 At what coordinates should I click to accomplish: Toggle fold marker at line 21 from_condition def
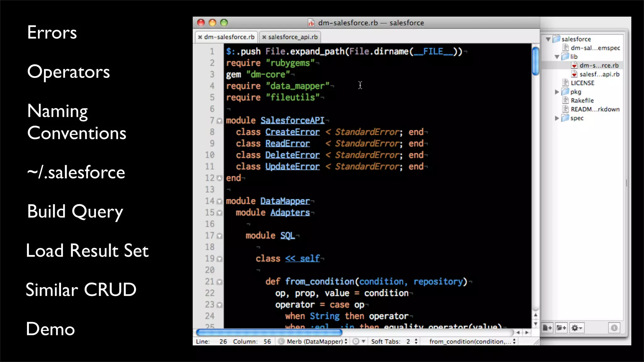point(219,282)
